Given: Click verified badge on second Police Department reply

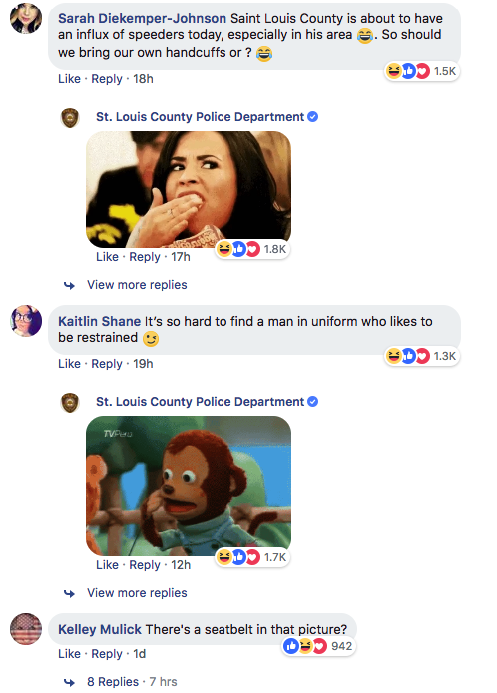Looking at the screenshot, I should click(x=312, y=401).
